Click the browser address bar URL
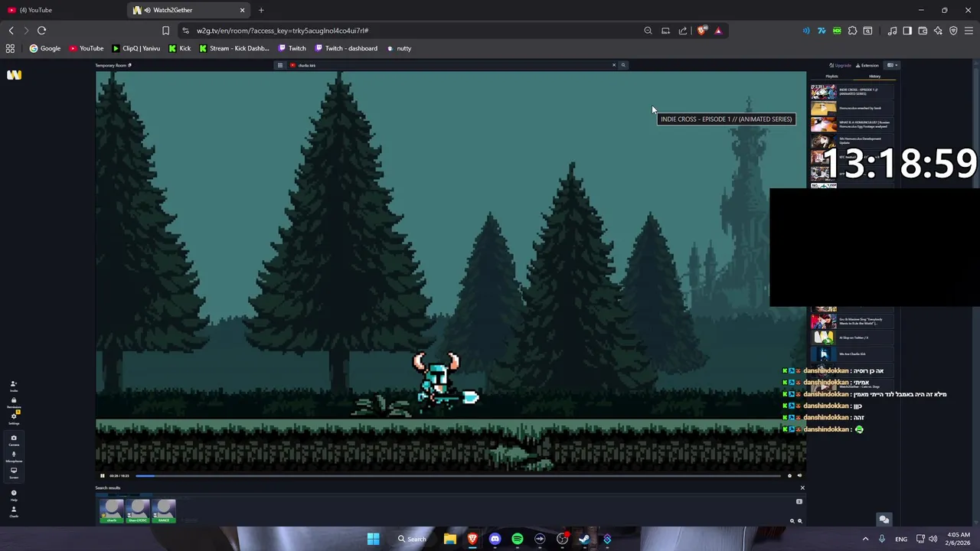This screenshot has height=551, width=980. tap(283, 31)
